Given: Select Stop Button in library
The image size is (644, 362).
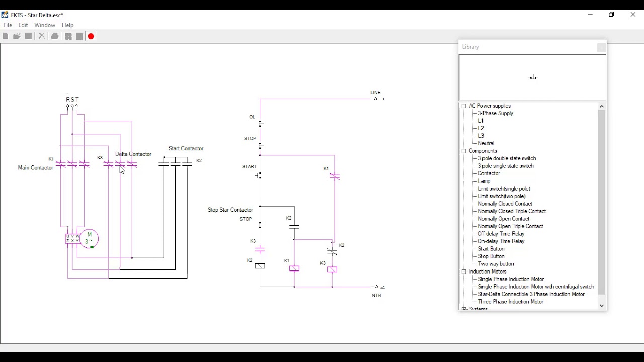Looking at the screenshot, I should click(492, 257).
